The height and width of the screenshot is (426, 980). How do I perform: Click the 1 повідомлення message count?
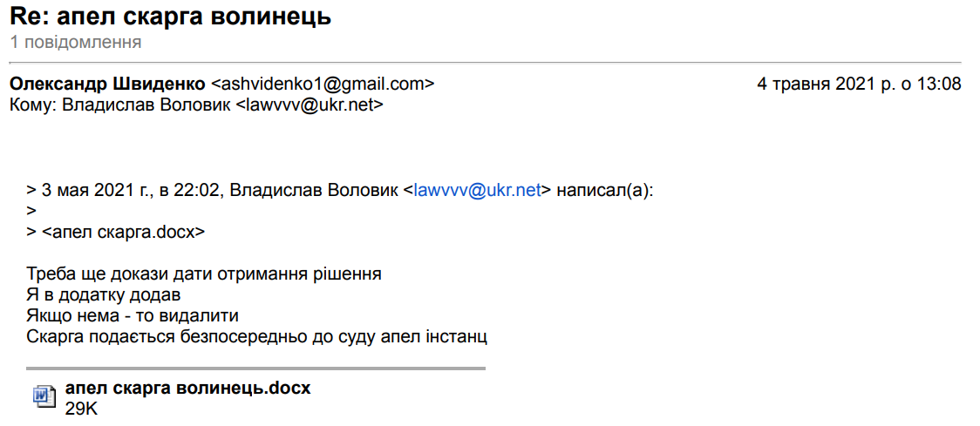click(76, 42)
